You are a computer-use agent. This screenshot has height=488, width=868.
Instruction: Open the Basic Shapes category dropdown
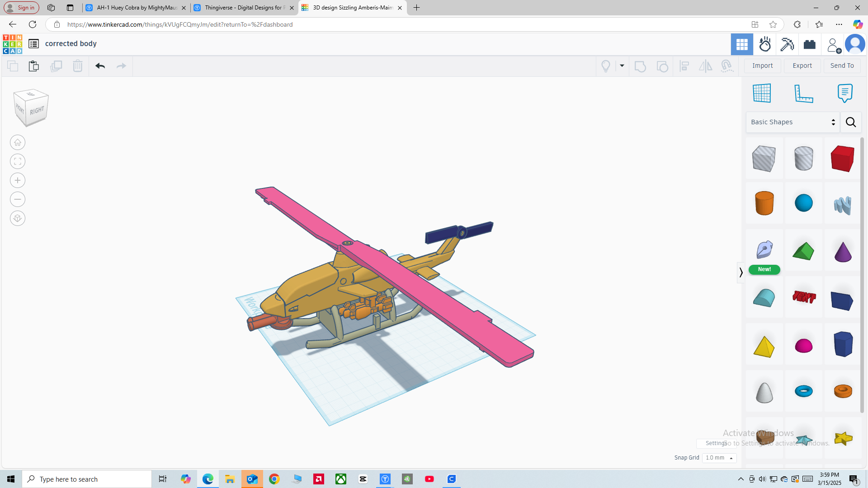(x=793, y=122)
